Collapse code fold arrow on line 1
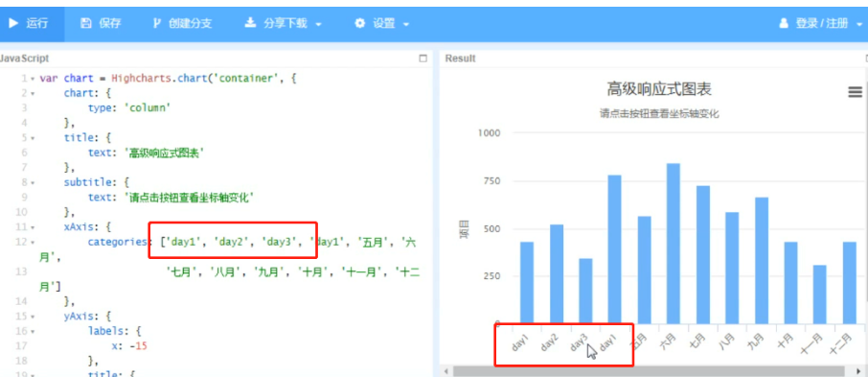The height and width of the screenshot is (377, 868). click(33, 79)
